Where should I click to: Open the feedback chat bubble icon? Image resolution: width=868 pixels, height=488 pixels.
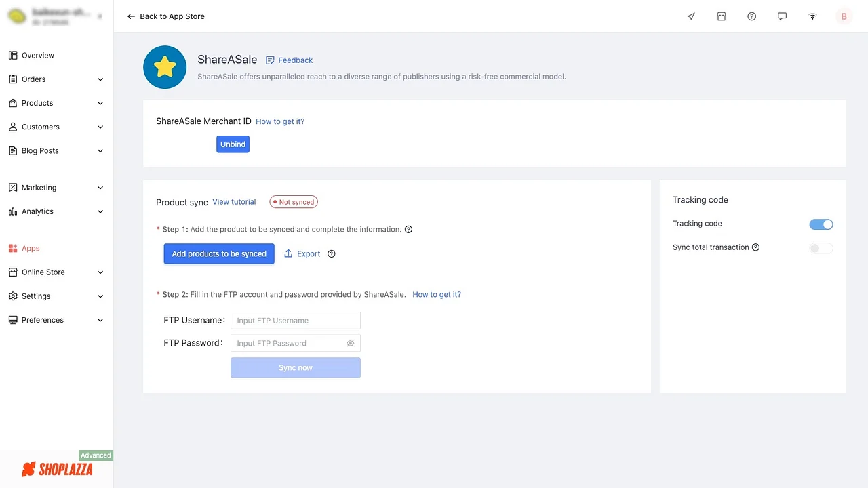tap(782, 16)
